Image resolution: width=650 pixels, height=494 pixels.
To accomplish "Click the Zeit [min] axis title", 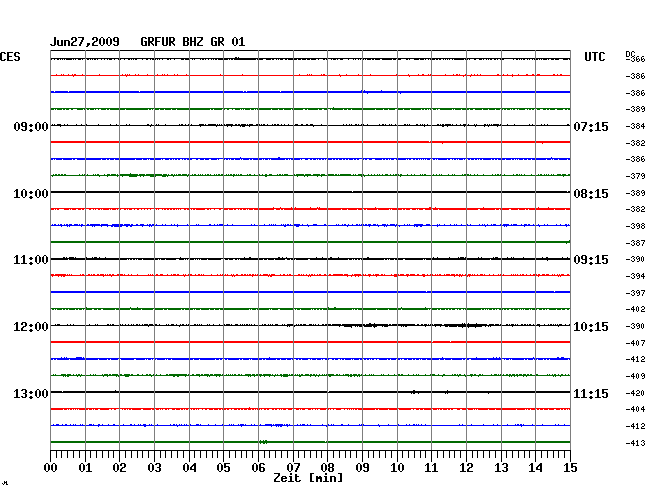I will click(x=308, y=478).
